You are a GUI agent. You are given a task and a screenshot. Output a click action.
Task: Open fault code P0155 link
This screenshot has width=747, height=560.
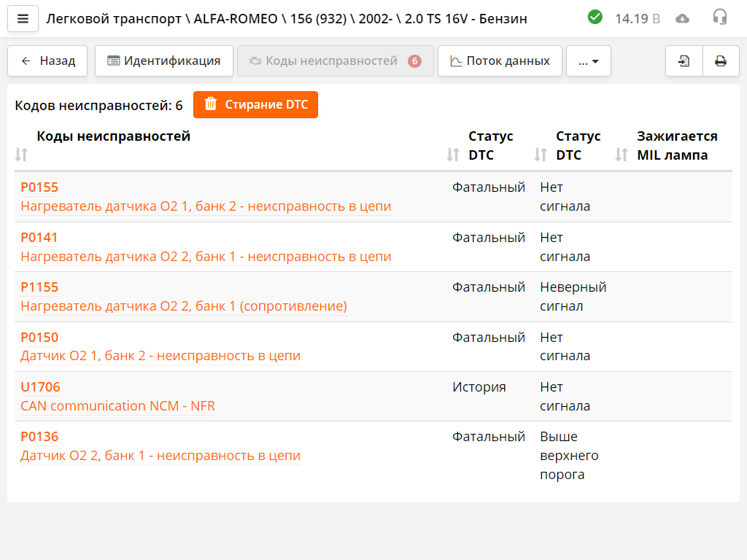coord(39,187)
